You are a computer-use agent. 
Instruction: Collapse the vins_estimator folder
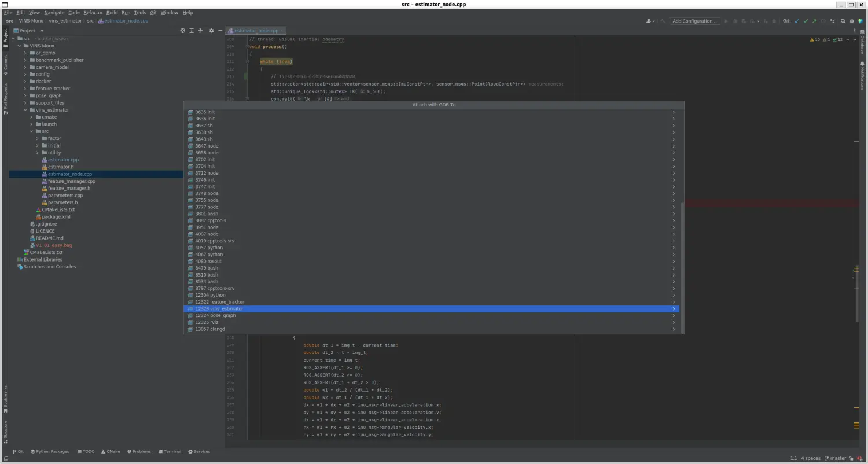pyautogui.click(x=25, y=110)
